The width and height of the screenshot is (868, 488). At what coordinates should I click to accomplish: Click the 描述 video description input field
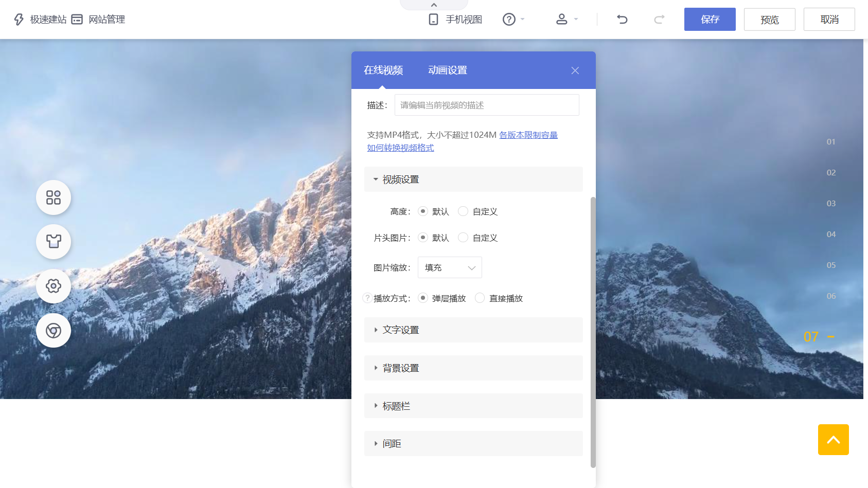pyautogui.click(x=487, y=105)
